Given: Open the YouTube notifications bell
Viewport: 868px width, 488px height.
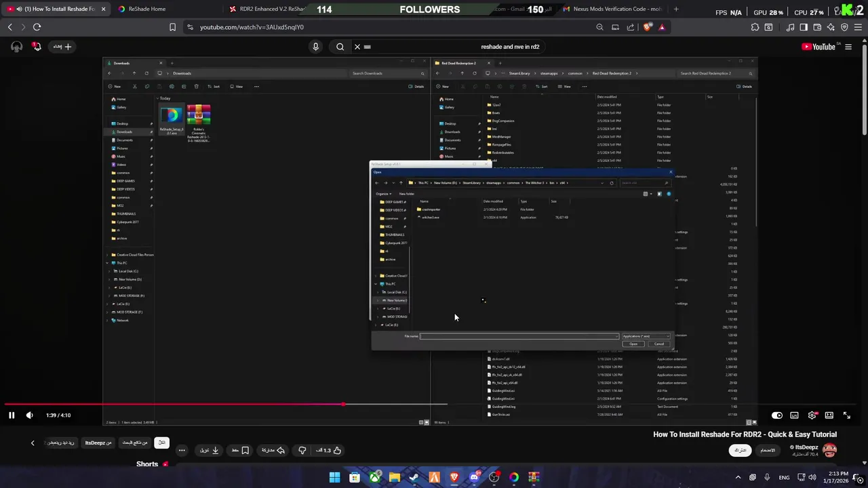Looking at the screenshot, I should (x=37, y=47).
